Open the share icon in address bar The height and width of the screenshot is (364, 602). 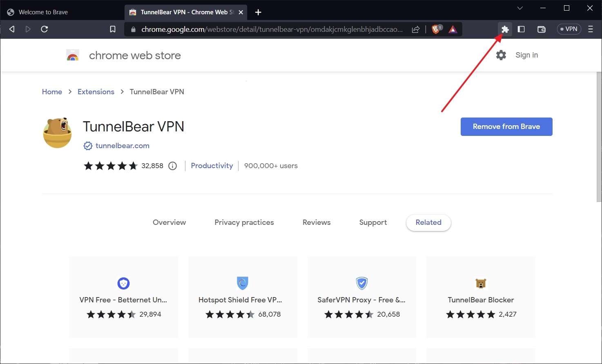[x=416, y=29]
